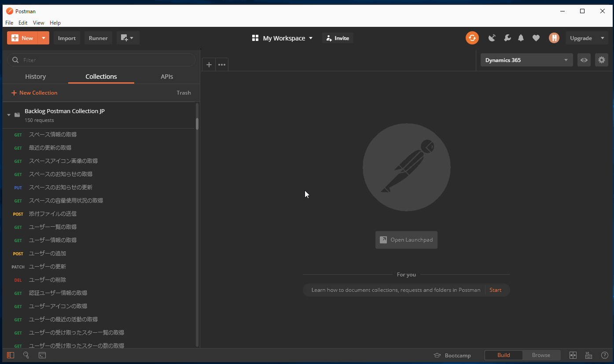Click Open Launchpad button

coord(406,240)
